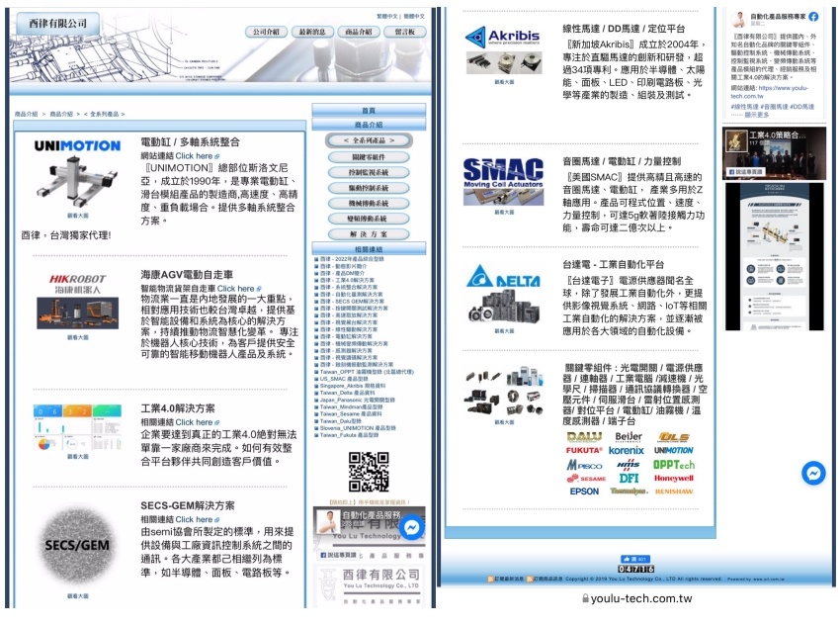This screenshot has height=627, width=840.
Task: Select the 變頻傳動系統 sidebar category
Action: 369,220
